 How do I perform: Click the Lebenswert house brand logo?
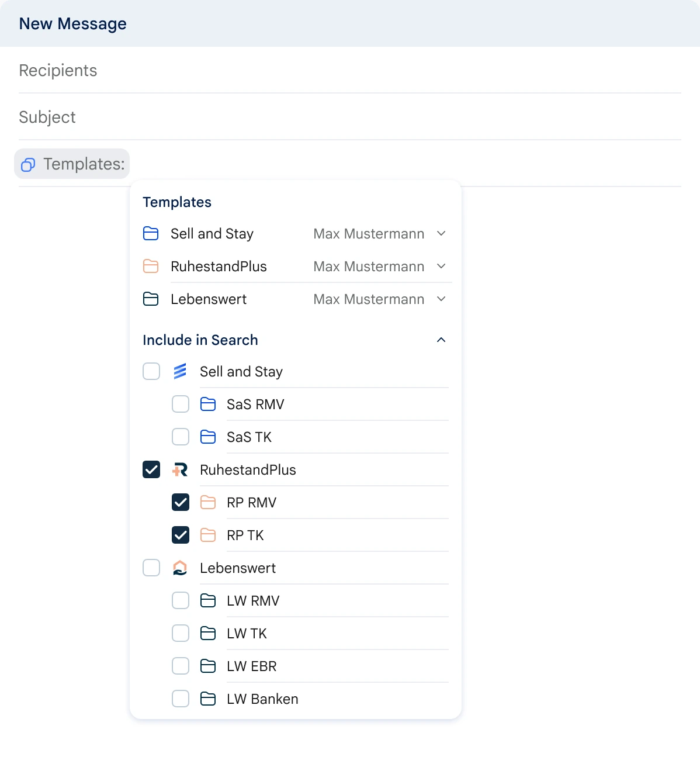click(180, 568)
